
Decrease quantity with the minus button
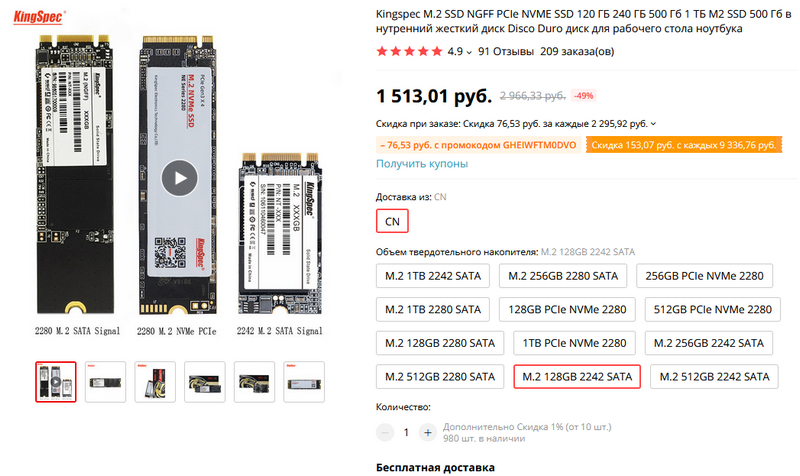[386, 433]
